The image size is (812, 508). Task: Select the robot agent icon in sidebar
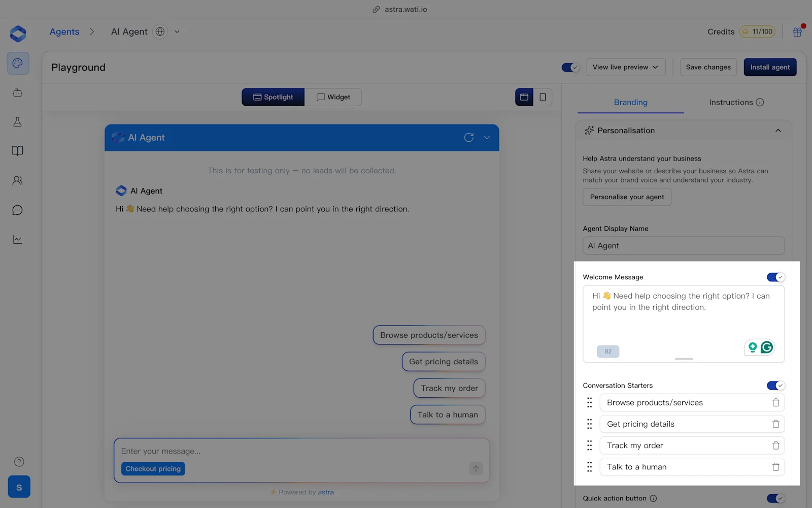pyautogui.click(x=17, y=92)
